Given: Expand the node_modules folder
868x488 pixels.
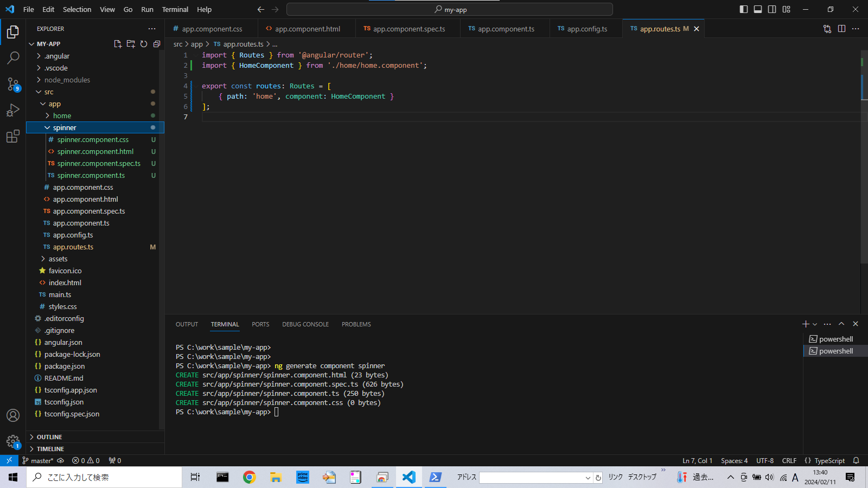Looking at the screenshot, I should click(x=95, y=80).
